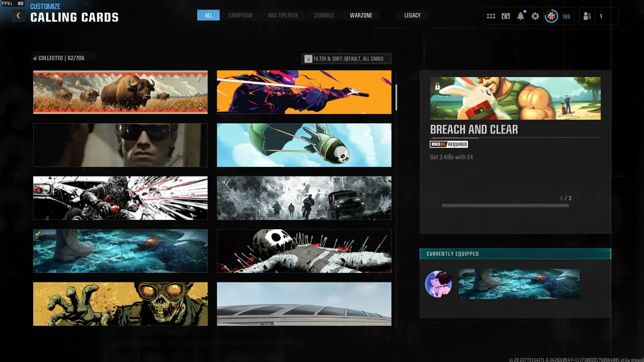The image size is (644, 362).
Task: Open Filter & Sort options
Action: pyautogui.click(x=346, y=59)
